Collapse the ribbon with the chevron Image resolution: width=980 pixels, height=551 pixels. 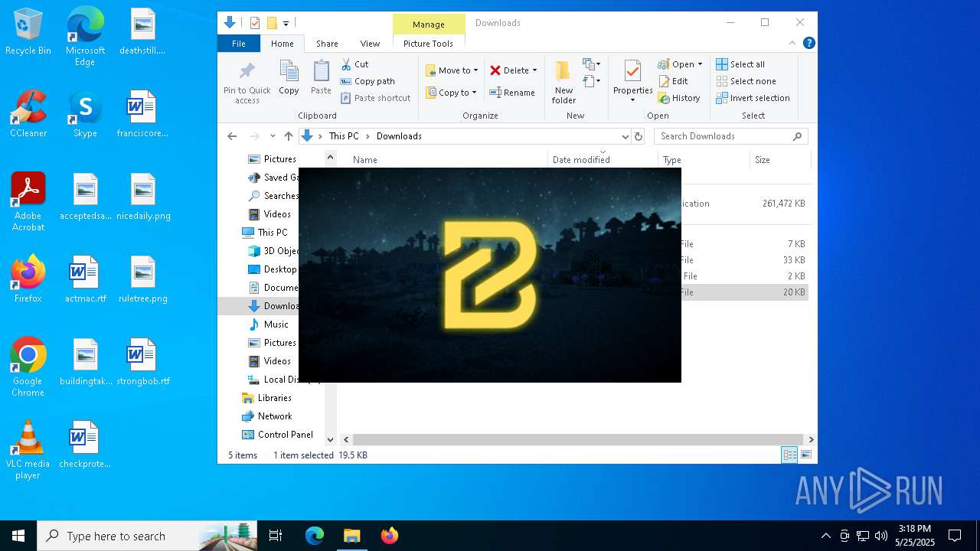pyautogui.click(x=792, y=43)
